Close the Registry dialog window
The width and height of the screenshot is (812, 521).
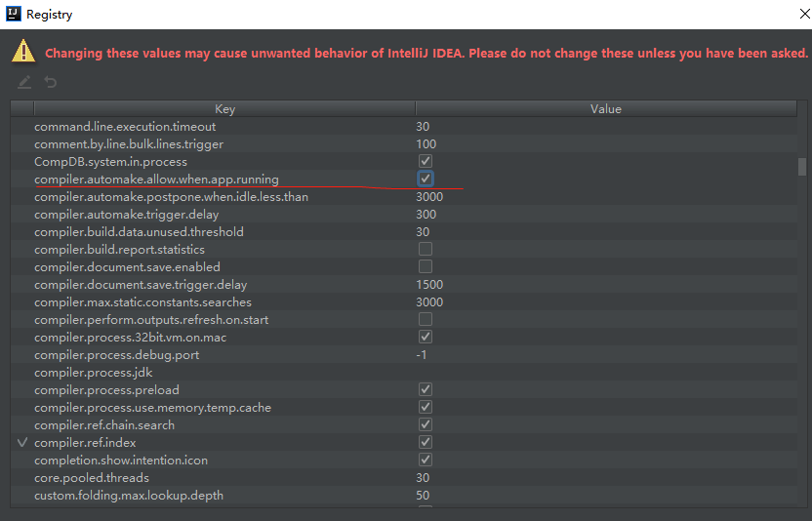coord(790,15)
